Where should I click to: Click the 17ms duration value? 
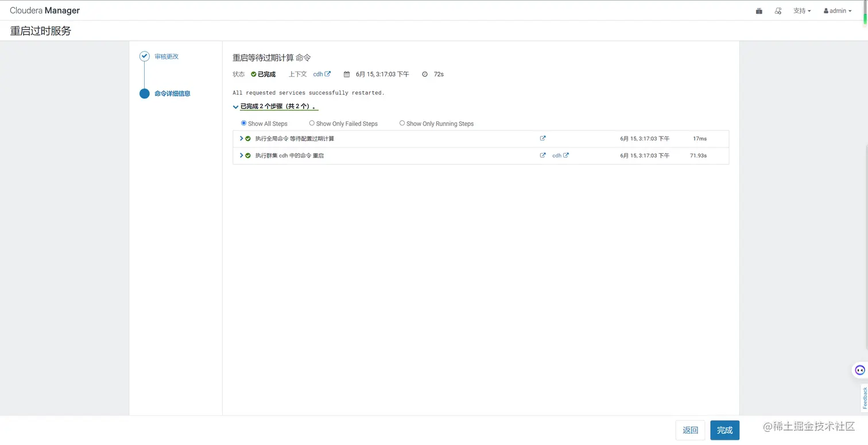(x=700, y=139)
